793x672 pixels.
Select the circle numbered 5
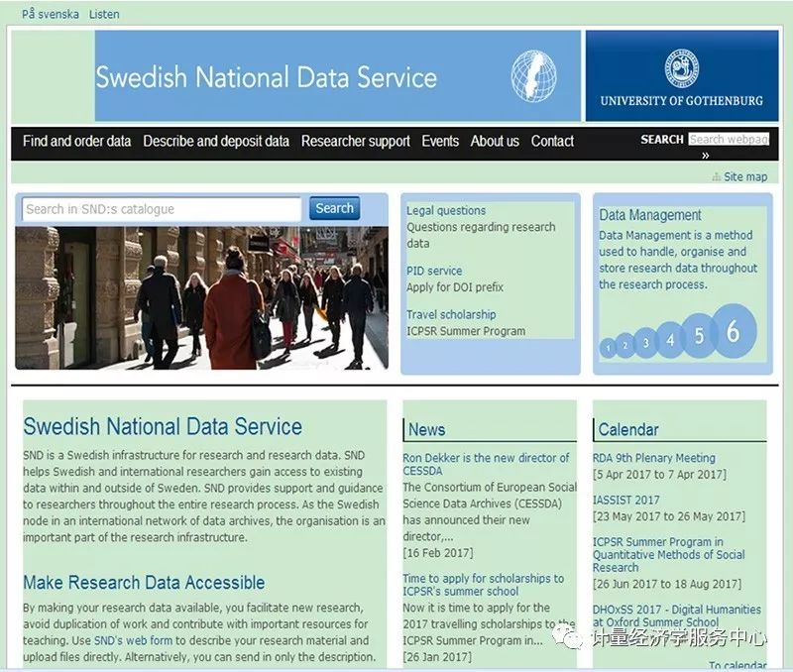tap(699, 336)
